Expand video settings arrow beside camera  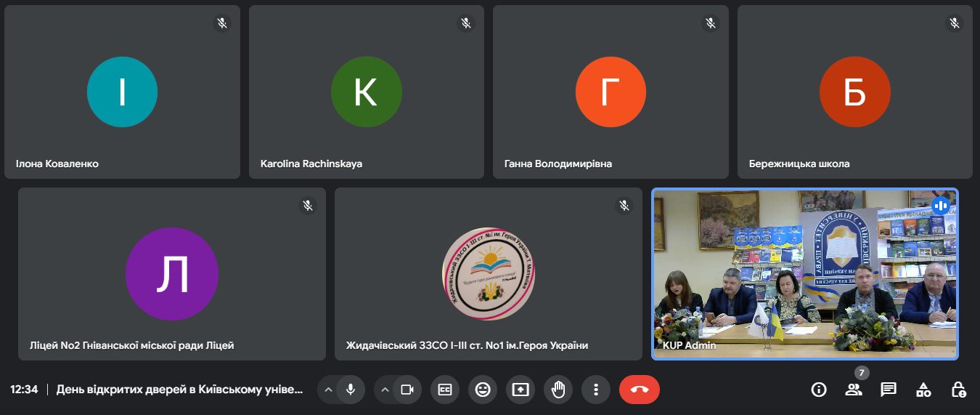tap(385, 390)
